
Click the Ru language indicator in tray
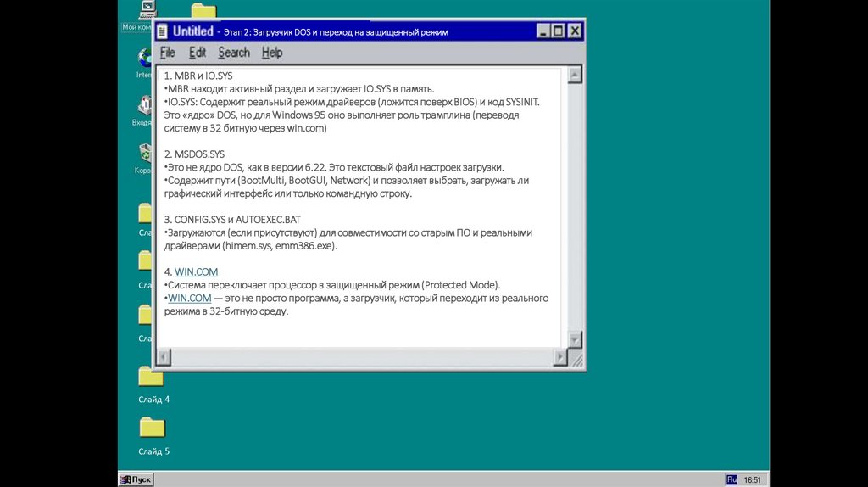732,479
